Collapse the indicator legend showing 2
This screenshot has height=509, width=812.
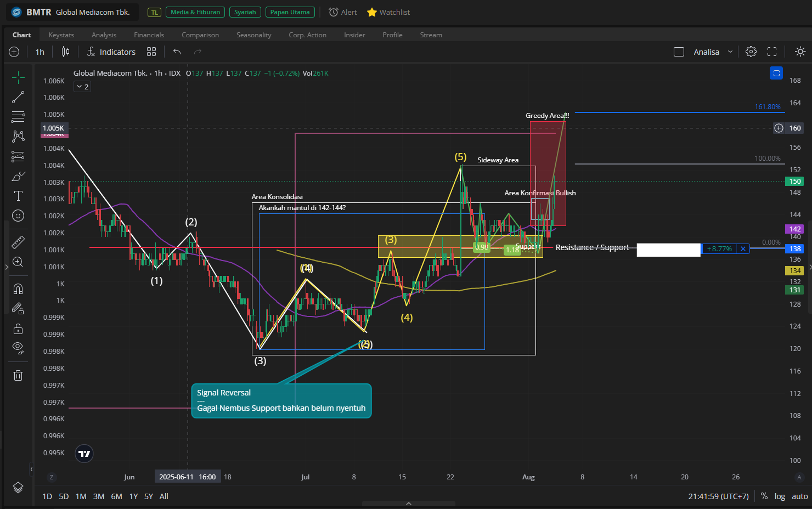pyautogui.click(x=82, y=87)
